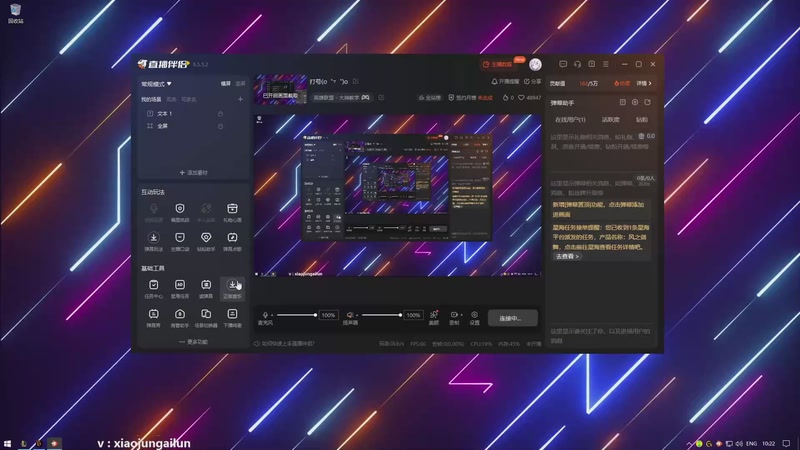
Task: Expand the 常规模式 mode dropdown
Action: pyautogui.click(x=156, y=84)
